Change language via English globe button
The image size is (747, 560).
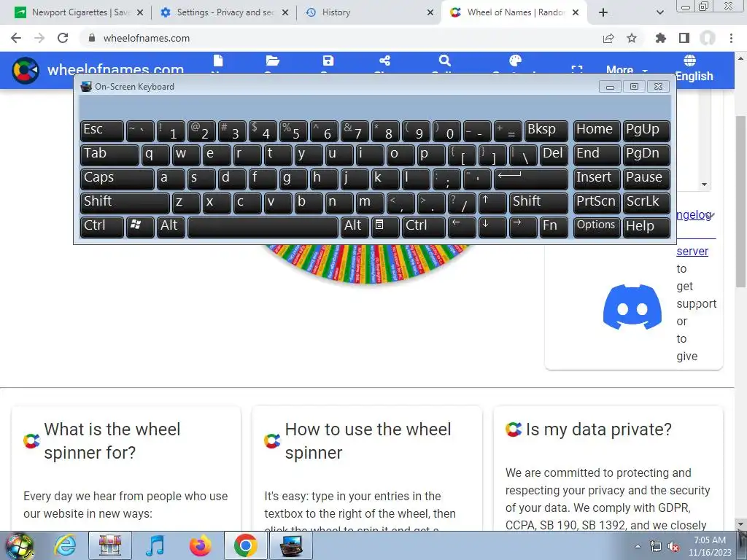(x=694, y=68)
